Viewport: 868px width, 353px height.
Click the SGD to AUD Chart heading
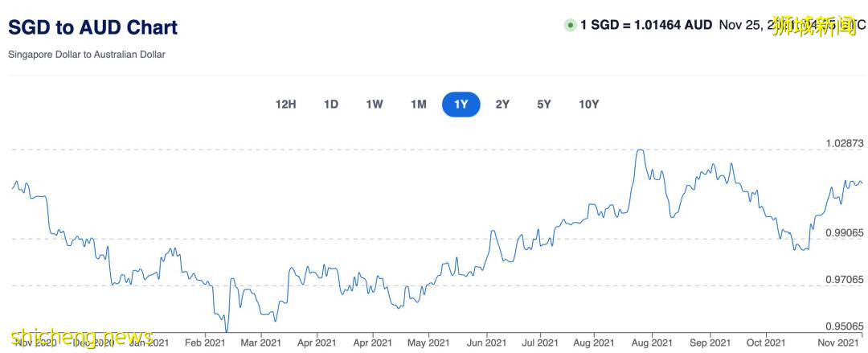(93, 27)
